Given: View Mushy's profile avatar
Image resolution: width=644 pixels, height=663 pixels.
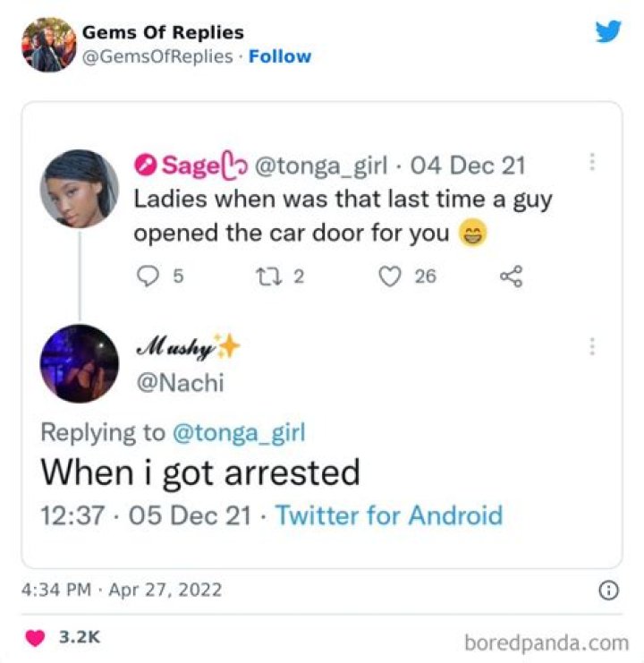Looking at the screenshot, I should 80,363.
